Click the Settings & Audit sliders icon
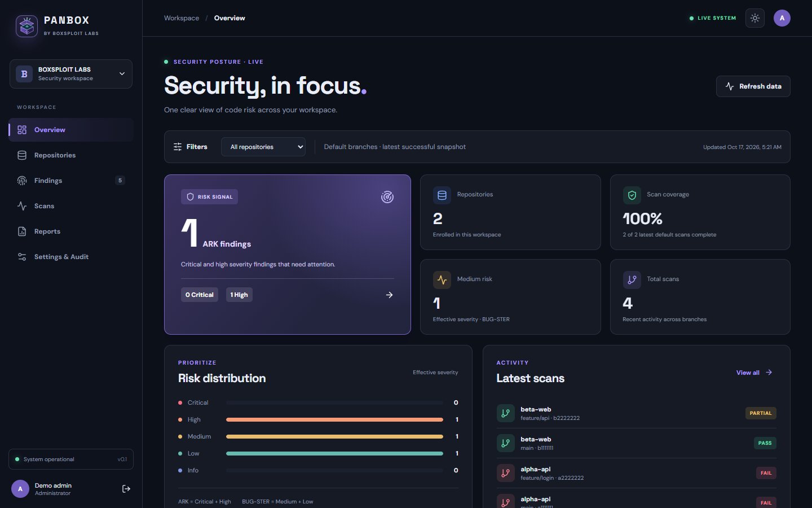 pos(22,257)
